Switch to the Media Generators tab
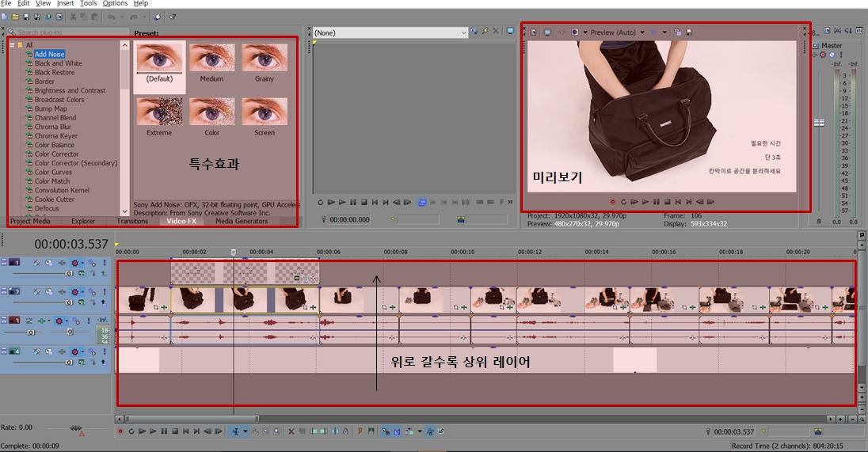Image resolution: width=868 pixels, height=452 pixels. pyautogui.click(x=242, y=222)
